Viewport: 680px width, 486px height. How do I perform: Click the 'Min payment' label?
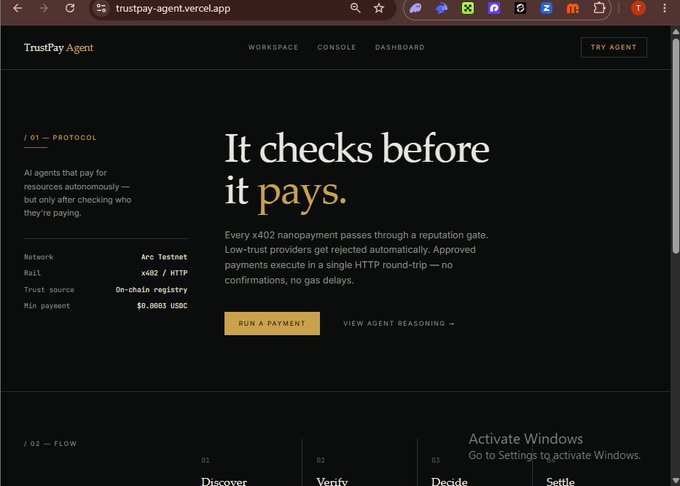[x=47, y=306]
